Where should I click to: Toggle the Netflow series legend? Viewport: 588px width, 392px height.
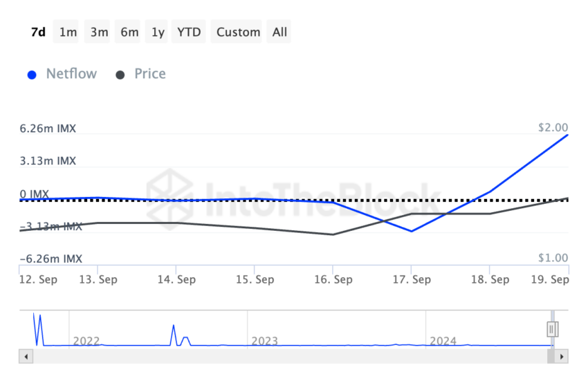click(71, 73)
